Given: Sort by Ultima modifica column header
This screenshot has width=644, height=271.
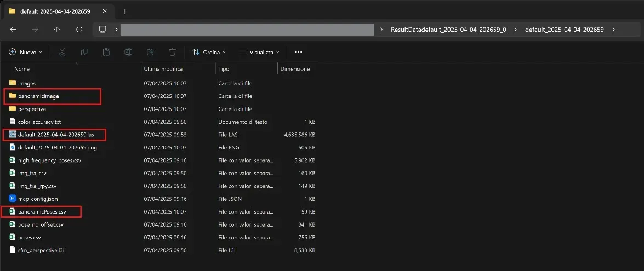Looking at the screenshot, I should click(163, 69).
